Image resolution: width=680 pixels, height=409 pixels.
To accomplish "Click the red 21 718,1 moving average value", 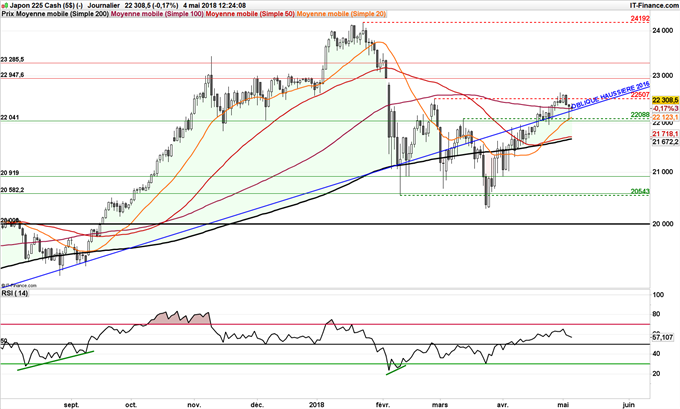I will tap(665, 134).
